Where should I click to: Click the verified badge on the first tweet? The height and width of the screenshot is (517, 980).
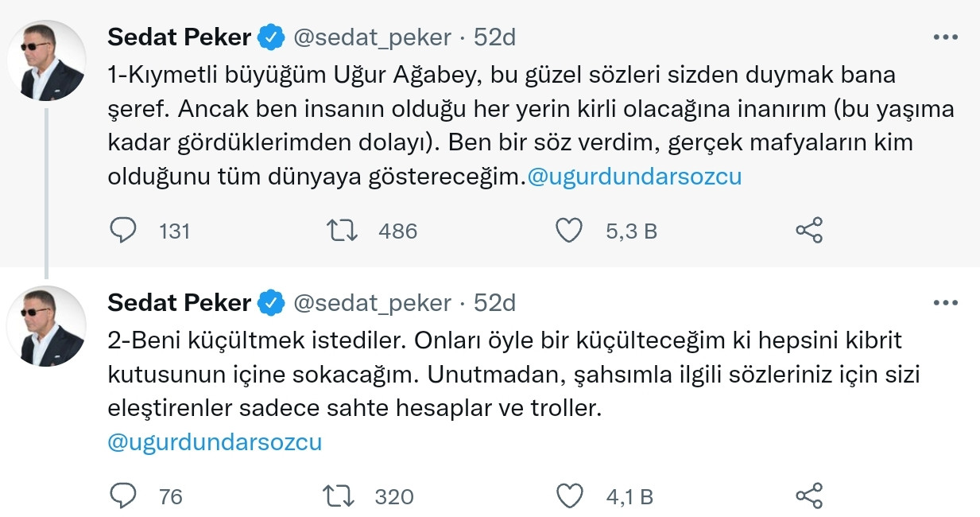pyautogui.click(x=271, y=36)
